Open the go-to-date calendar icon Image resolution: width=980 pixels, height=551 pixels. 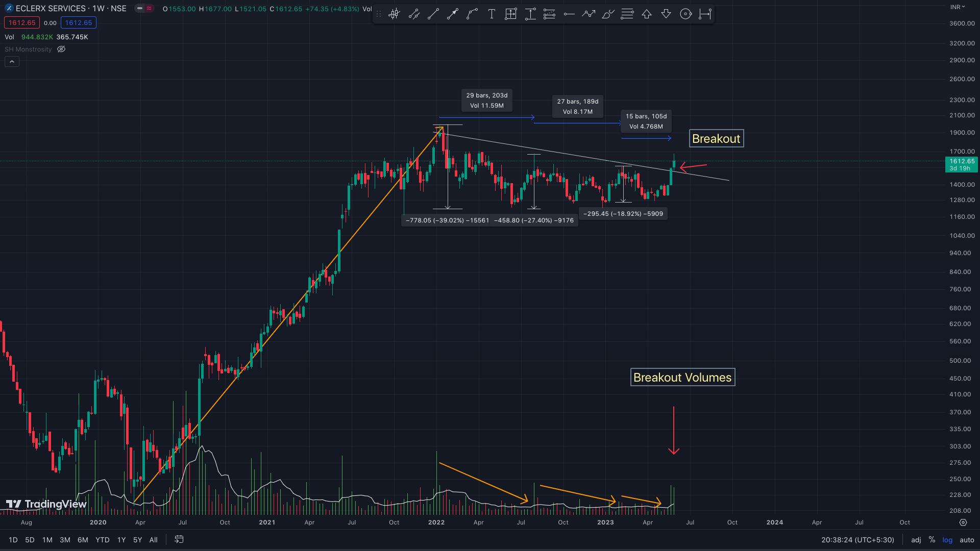pos(179,539)
